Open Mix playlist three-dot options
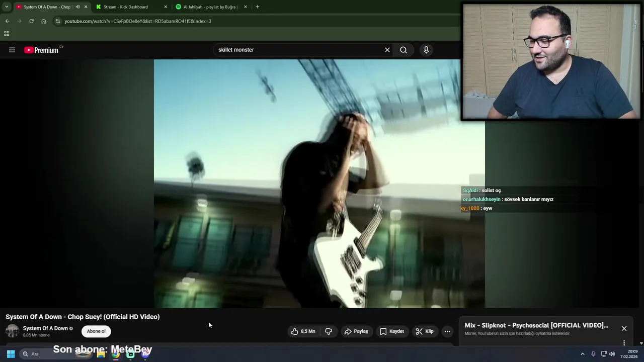The width and height of the screenshot is (644, 362). pos(624,343)
